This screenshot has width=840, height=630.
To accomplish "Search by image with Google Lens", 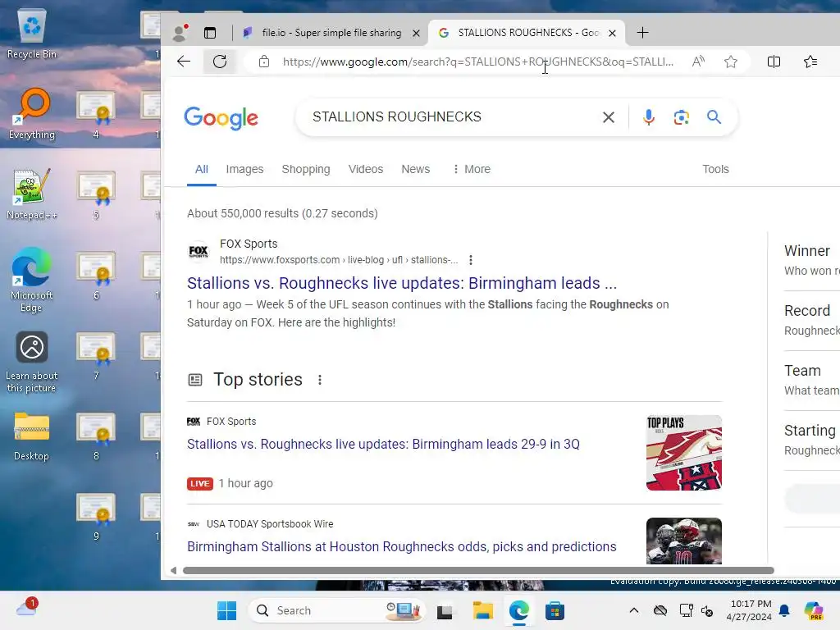I will [x=681, y=117].
